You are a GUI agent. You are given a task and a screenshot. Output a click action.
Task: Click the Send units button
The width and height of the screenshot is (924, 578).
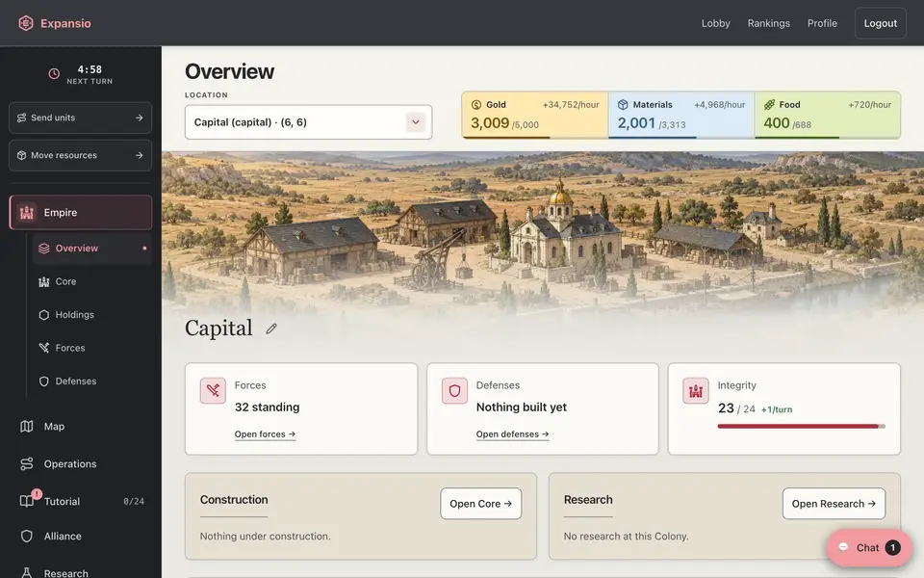pyautogui.click(x=81, y=118)
